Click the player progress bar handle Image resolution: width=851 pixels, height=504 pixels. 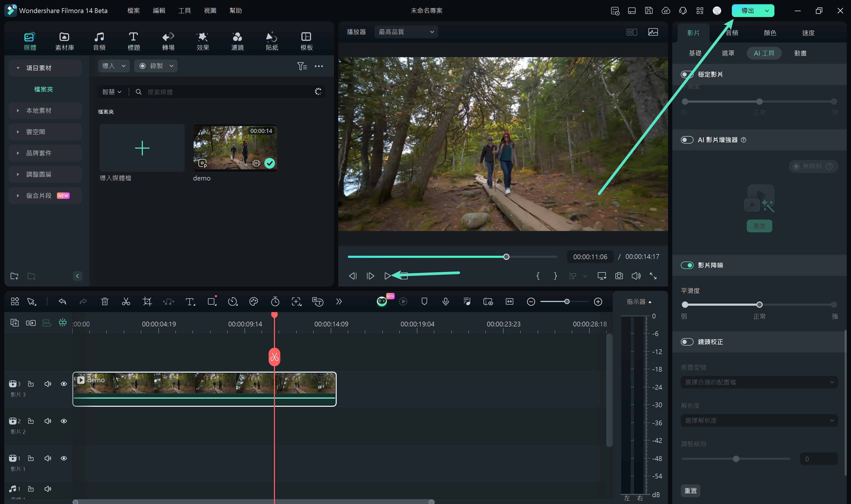tap(506, 257)
